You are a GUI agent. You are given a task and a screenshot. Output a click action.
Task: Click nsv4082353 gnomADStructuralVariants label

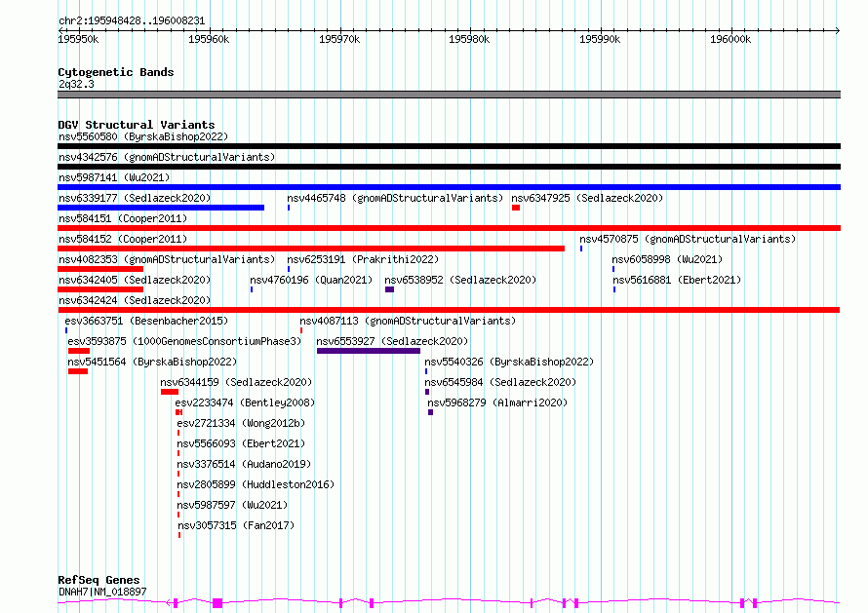pos(167,259)
